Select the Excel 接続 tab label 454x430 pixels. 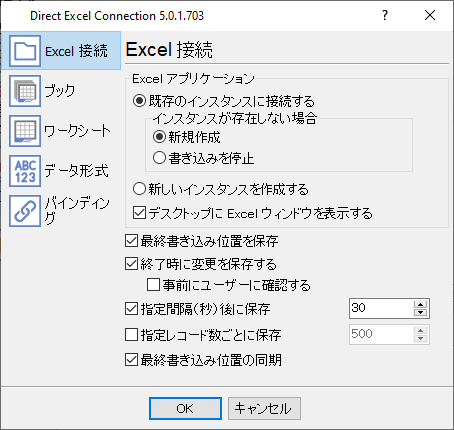(x=76, y=51)
